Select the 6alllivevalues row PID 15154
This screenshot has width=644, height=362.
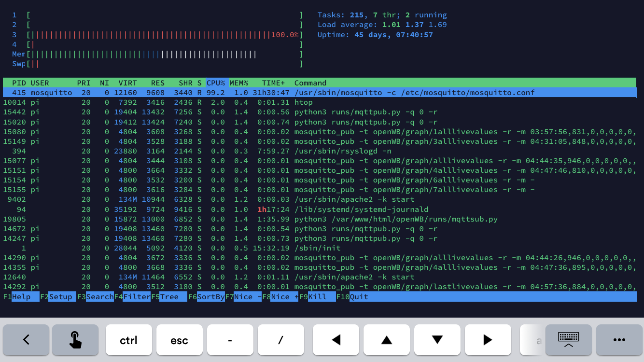tap(320, 180)
